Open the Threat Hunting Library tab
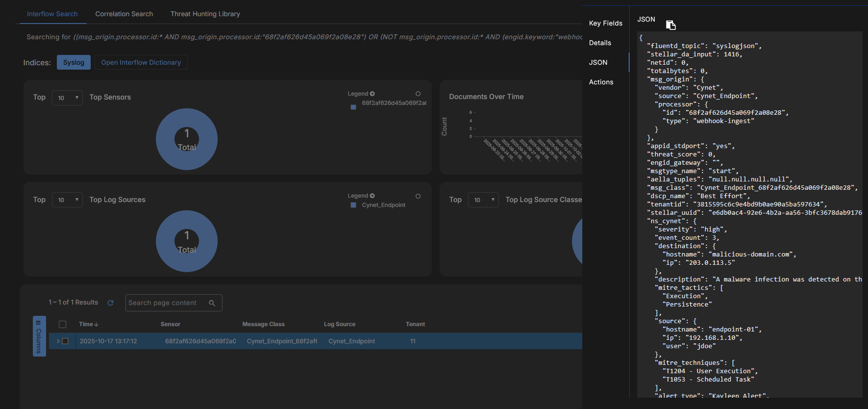Screen dimensions: 868x409 coord(205,14)
